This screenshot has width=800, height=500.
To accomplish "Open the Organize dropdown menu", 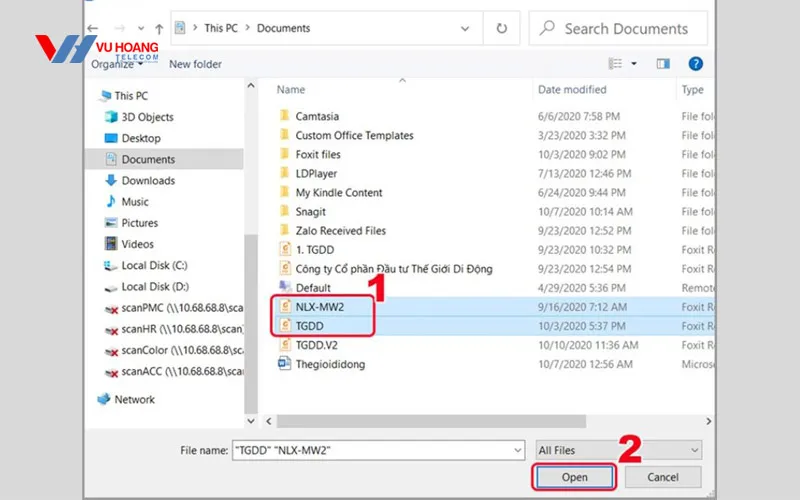I will pyautogui.click(x=117, y=64).
